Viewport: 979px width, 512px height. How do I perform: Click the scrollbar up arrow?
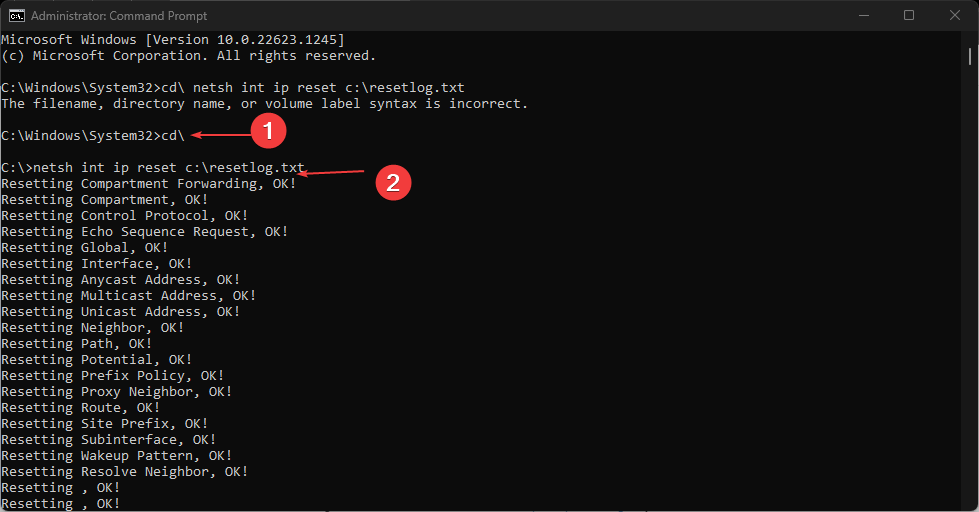(971, 39)
